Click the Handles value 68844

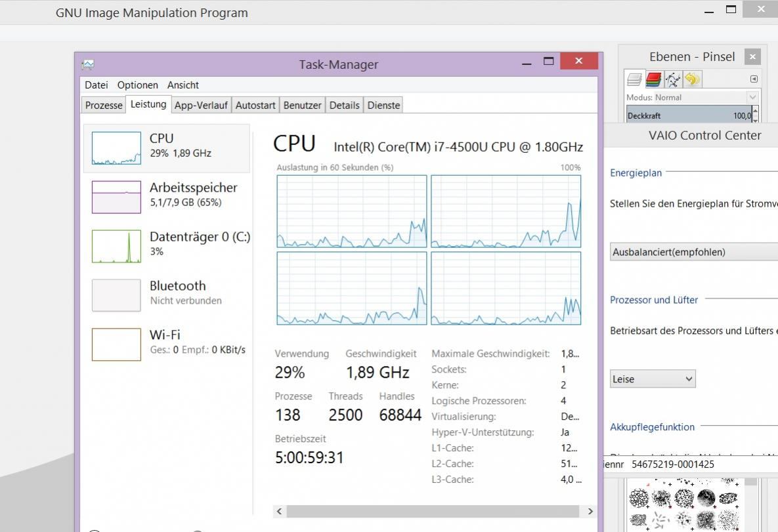coord(400,415)
